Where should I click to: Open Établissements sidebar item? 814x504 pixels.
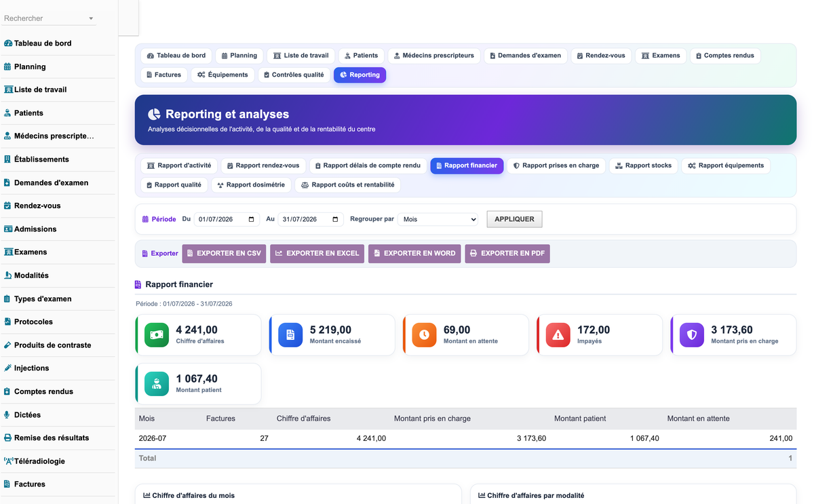pos(37,159)
